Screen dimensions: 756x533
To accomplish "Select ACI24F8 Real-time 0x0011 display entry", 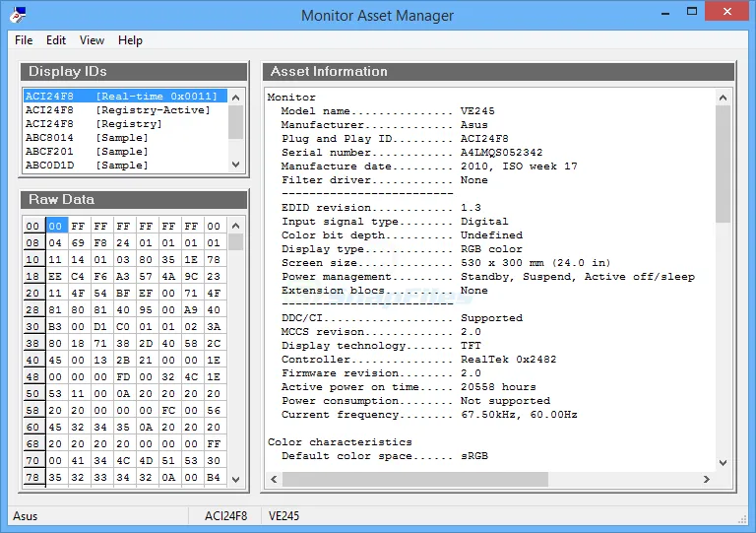I will (x=125, y=96).
